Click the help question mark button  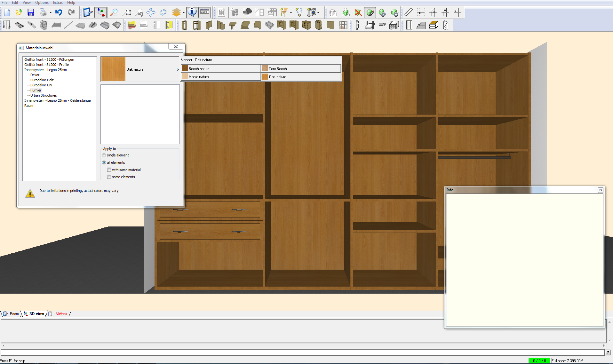click(608, 352)
